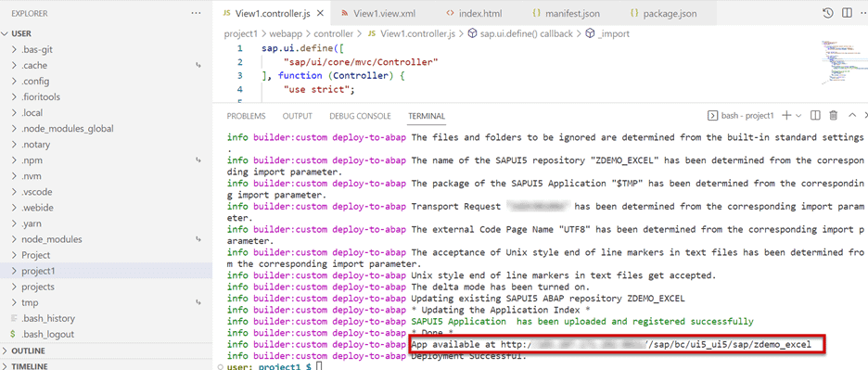The image size is (868, 370).
Task: Expand the Project folder
Action: pyautogui.click(x=106, y=255)
